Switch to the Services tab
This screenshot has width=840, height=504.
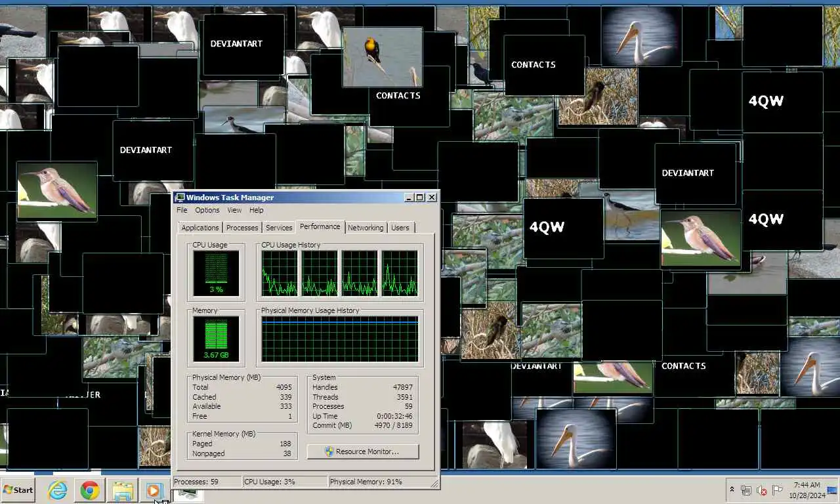pyautogui.click(x=279, y=228)
